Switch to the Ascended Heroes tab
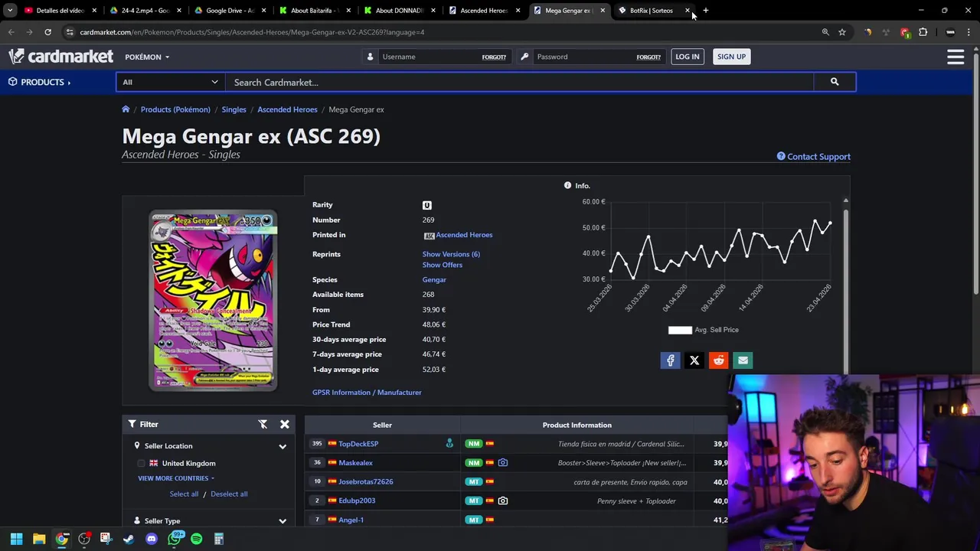The width and height of the screenshot is (980, 551). (482, 11)
